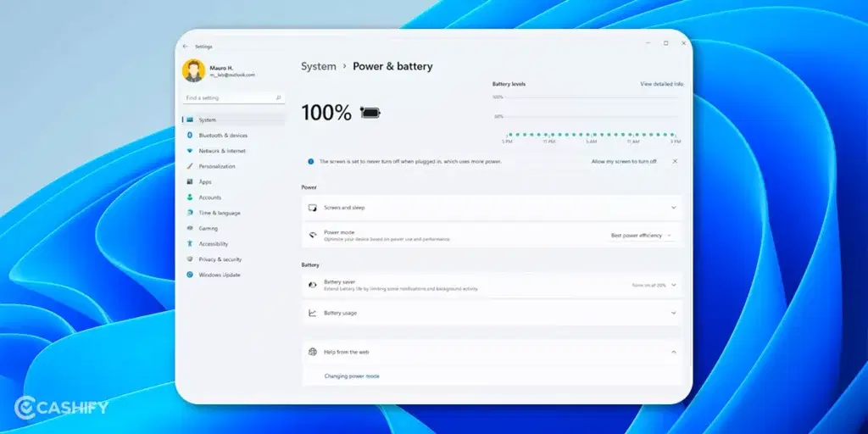The image size is (868, 434).
Task: Click the Power mode row label
Action: pos(339,232)
